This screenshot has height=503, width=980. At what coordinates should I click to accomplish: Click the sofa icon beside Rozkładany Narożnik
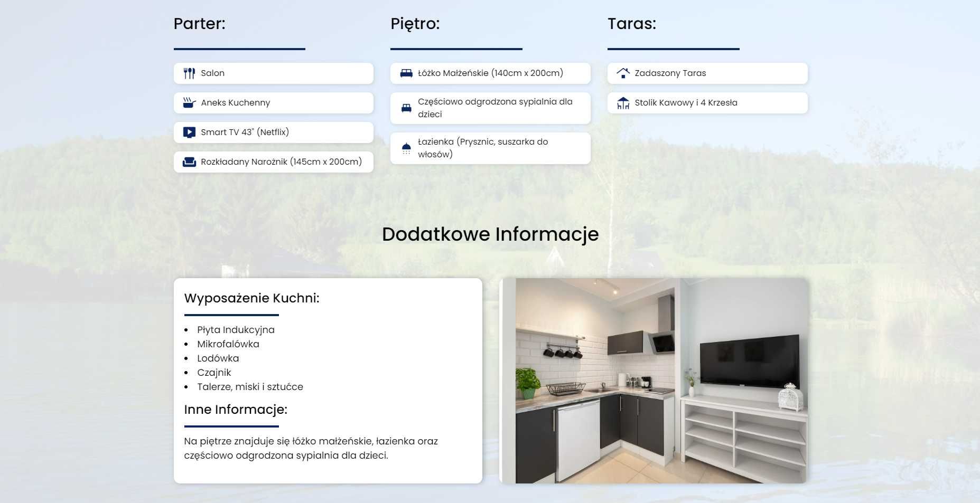click(x=189, y=162)
